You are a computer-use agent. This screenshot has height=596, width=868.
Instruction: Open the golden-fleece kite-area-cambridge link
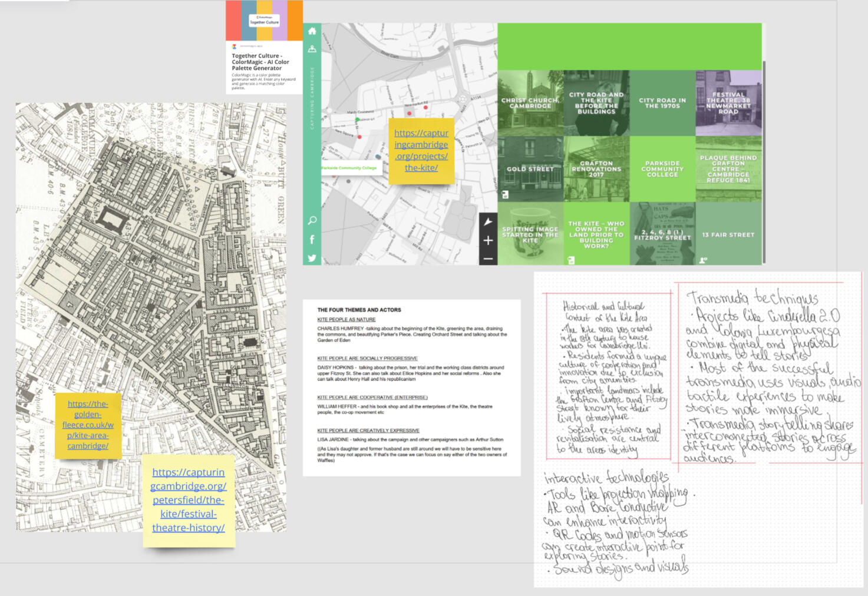click(x=88, y=425)
